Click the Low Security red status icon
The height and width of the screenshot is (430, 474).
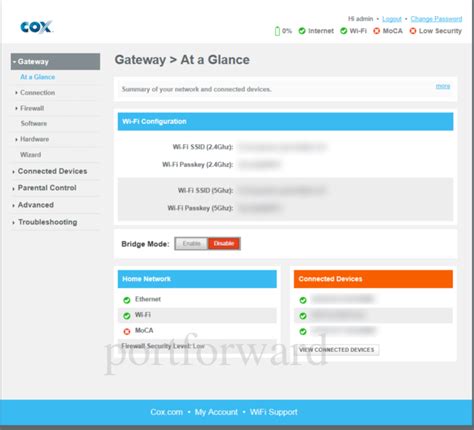[x=413, y=31]
